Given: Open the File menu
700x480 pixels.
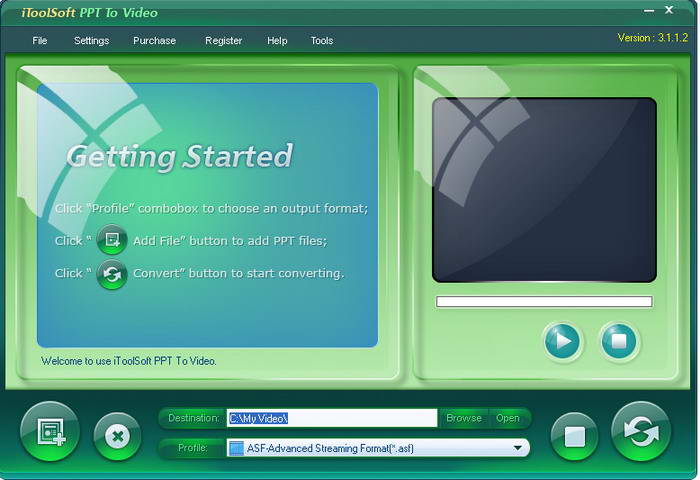Looking at the screenshot, I should click(40, 41).
